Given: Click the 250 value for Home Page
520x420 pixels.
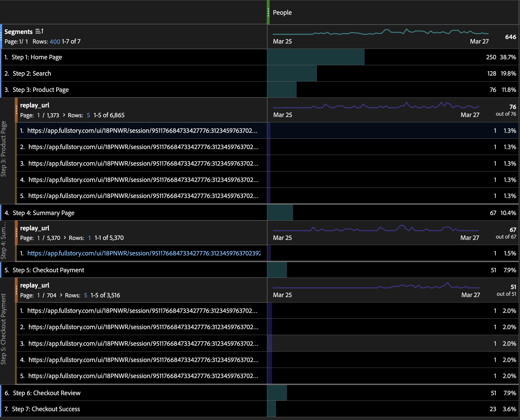Looking at the screenshot, I should [x=491, y=57].
